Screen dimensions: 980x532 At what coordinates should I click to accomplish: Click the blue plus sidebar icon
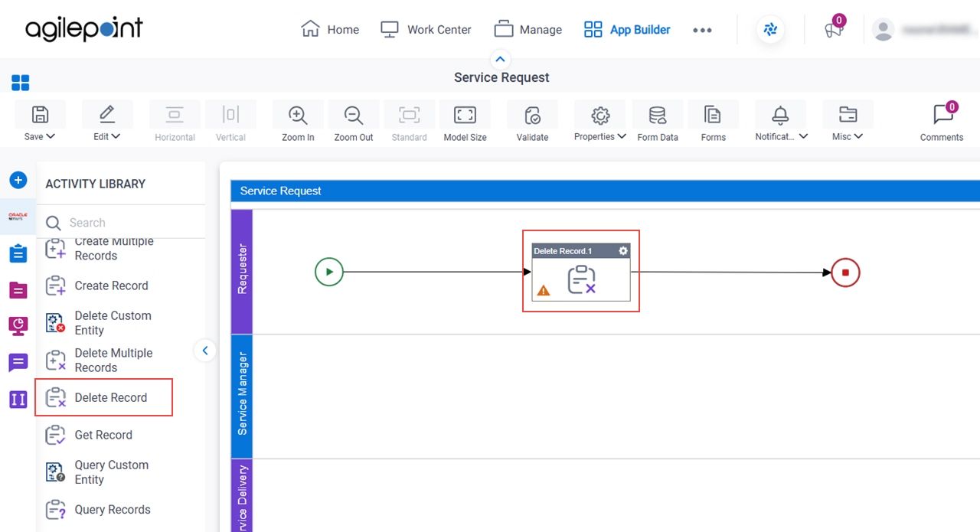tap(18, 180)
